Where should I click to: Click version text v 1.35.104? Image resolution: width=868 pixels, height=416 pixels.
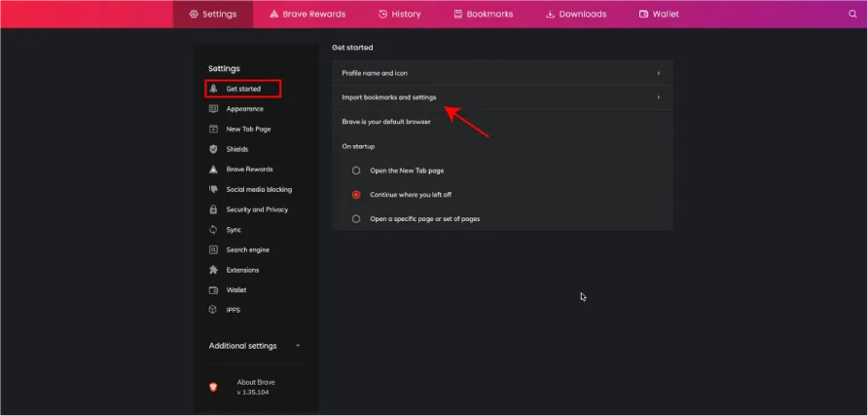pos(253,393)
